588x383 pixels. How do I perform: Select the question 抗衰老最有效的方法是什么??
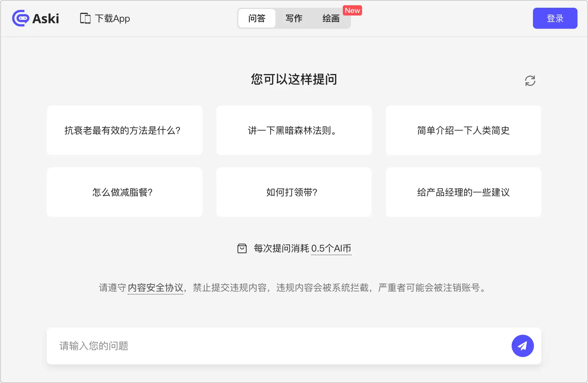click(x=125, y=130)
